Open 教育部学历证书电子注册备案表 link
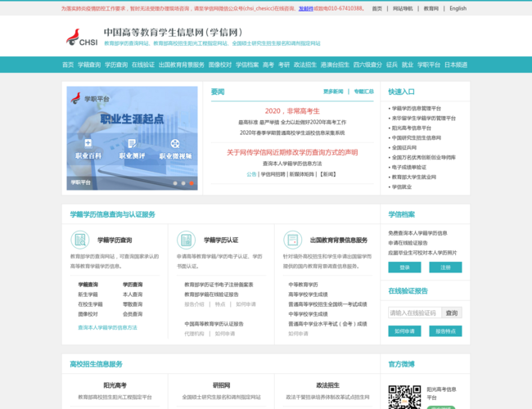532x409 pixels. (x=219, y=285)
